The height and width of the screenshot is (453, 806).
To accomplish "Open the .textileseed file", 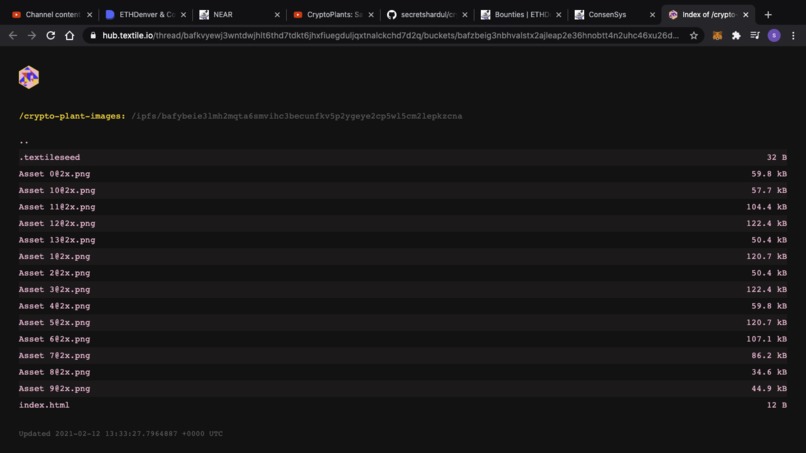I will point(49,157).
